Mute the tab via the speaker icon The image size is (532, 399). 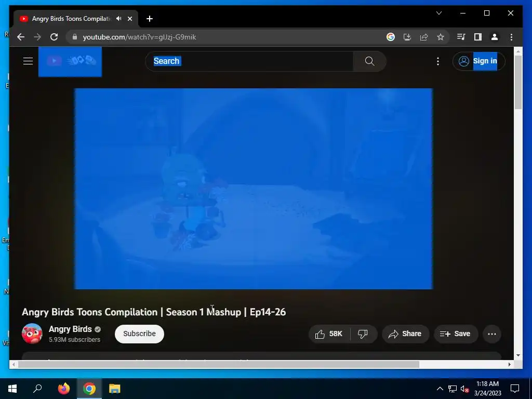click(119, 18)
